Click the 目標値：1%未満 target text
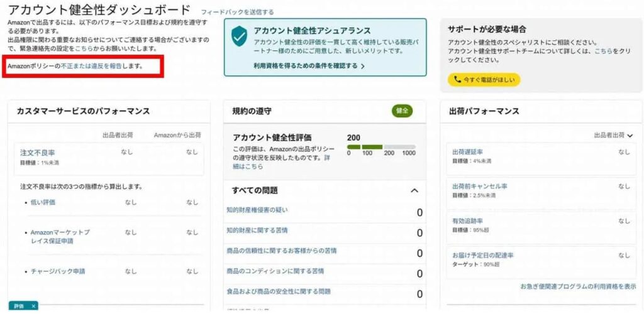The height and width of the screenshot is (314, 644). click(x=40, y=162)
